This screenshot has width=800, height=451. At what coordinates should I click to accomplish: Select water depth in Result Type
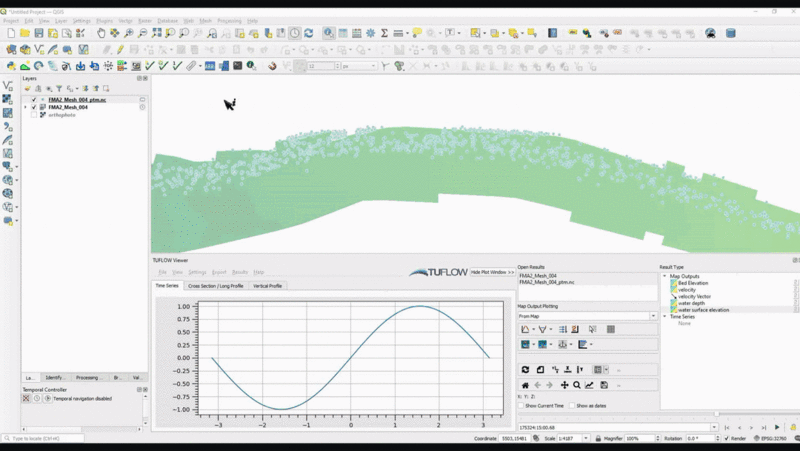tap(691, 303)
